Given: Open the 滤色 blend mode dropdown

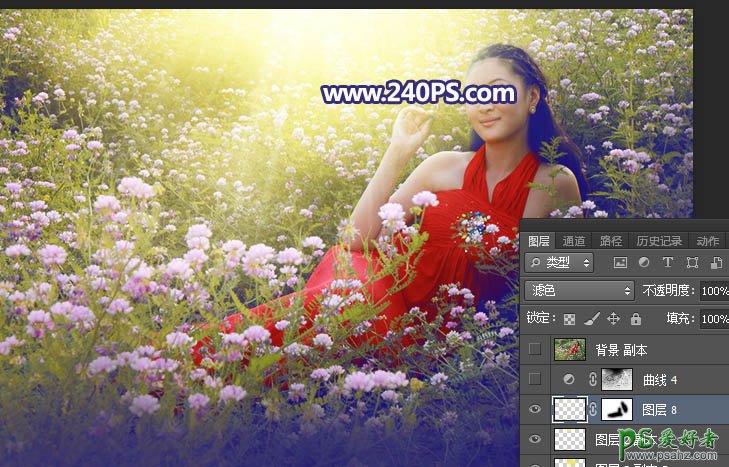Looking at the screenshot, I should coord(580,290).
